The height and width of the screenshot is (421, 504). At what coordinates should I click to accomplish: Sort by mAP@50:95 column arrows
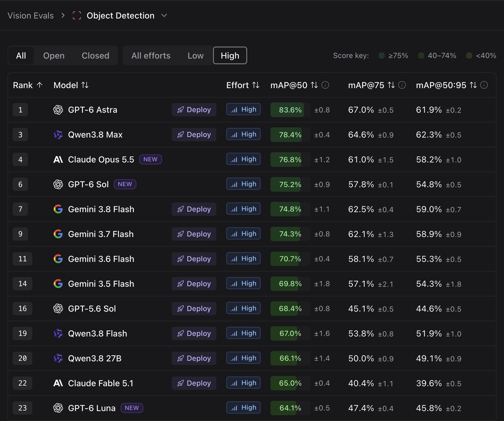coord(473,85)
